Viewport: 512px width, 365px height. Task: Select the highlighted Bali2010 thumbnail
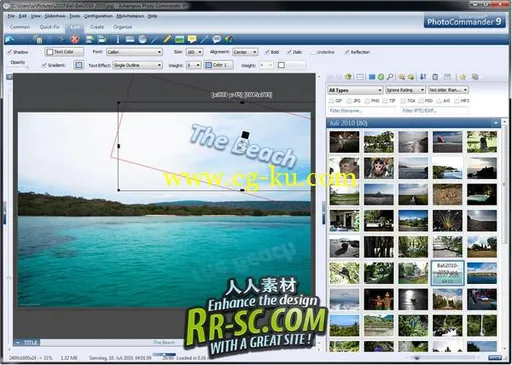coord(447,273)
